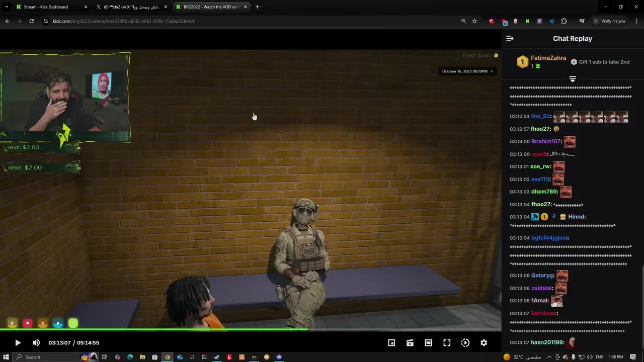
Task: Open the 32°C weather widget
Action: coord(522,357)
